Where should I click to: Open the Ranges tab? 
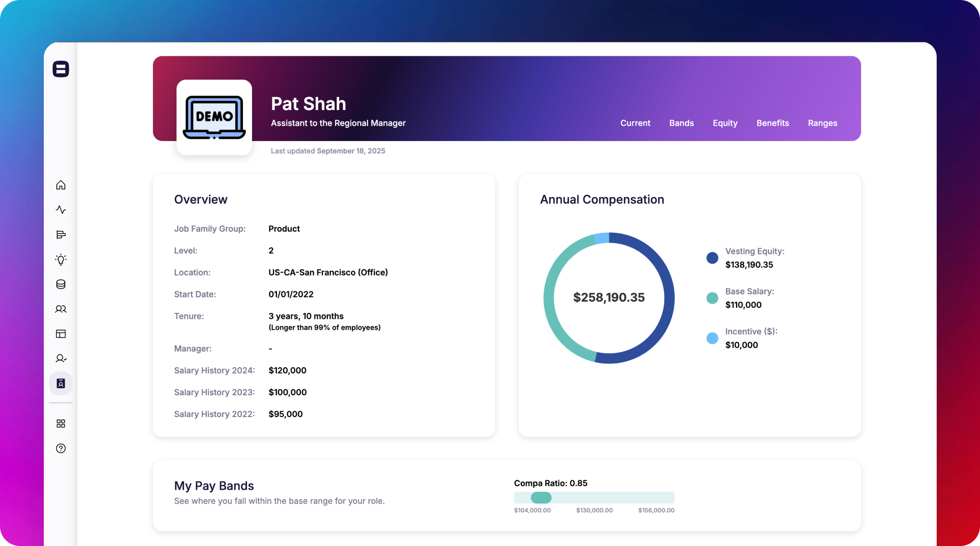(822, 123)
